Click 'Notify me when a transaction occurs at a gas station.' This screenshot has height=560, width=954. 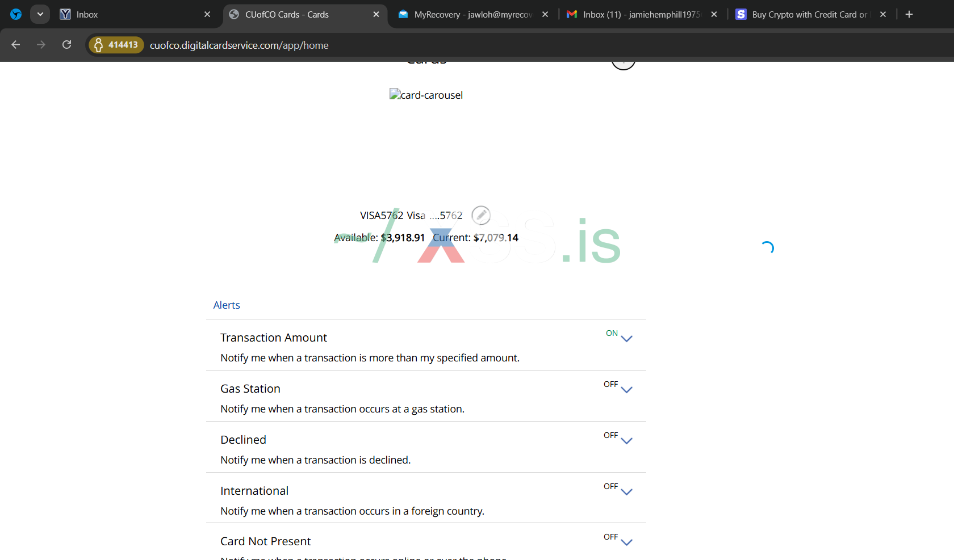click(342, 409)
